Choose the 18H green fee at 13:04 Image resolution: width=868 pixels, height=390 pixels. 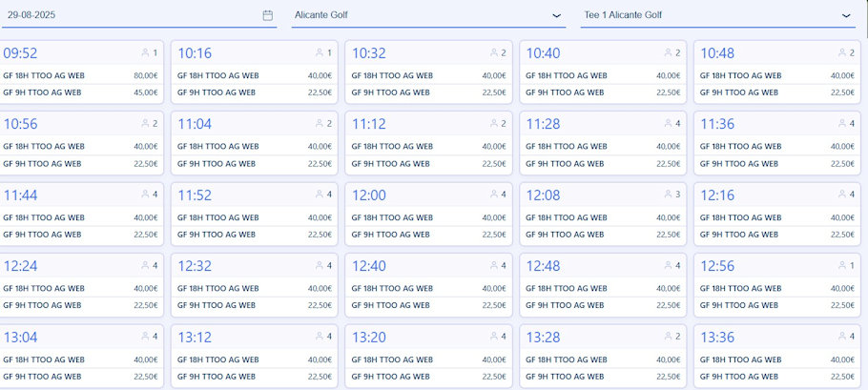coord(81,359)
